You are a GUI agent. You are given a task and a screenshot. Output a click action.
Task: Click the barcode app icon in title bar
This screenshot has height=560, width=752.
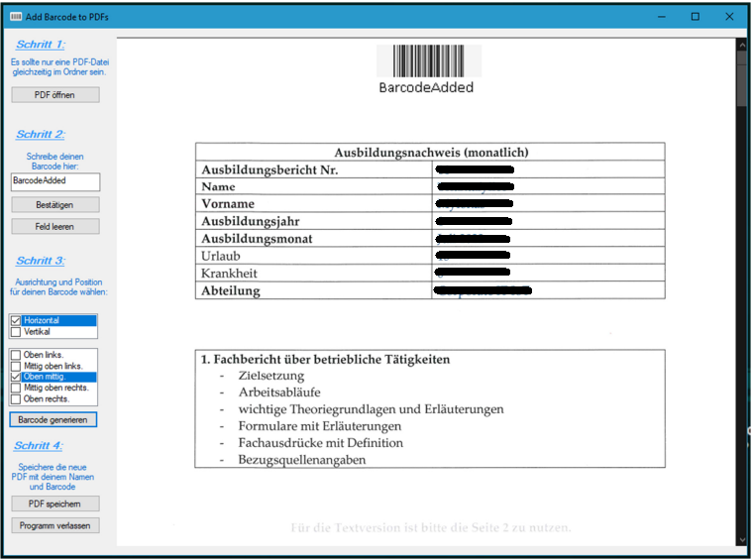(x=15, y=17)
